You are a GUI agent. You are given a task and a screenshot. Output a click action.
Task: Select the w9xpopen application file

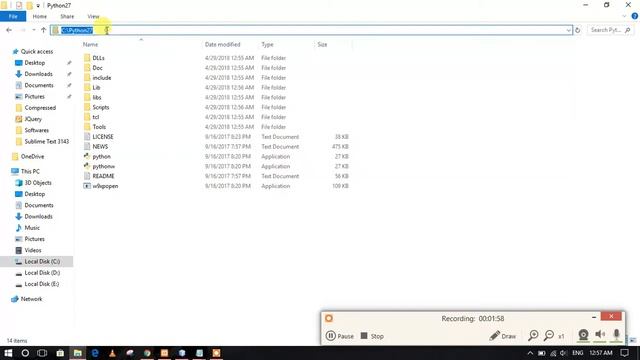point(105,186)
